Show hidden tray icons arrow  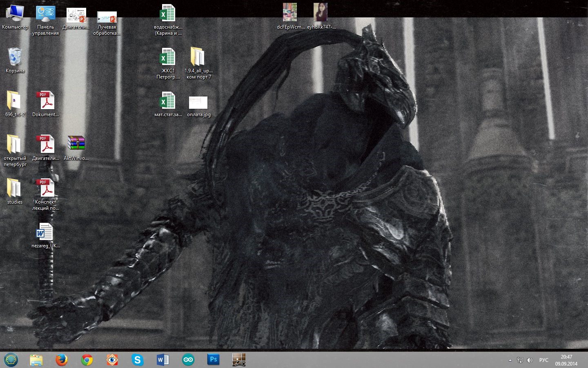coord(510,360)
